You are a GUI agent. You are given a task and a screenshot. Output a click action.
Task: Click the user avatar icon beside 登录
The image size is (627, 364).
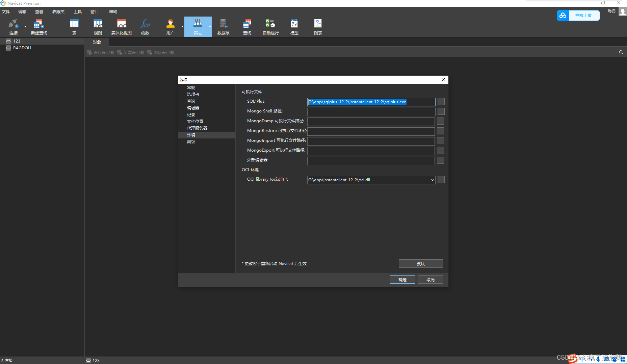(x=623, y=11)
